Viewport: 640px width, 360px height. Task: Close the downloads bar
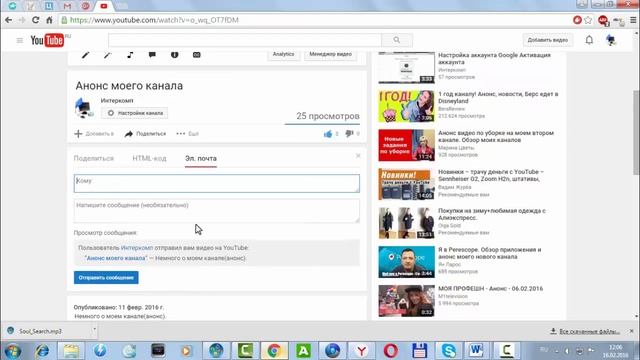coord(631,331)
